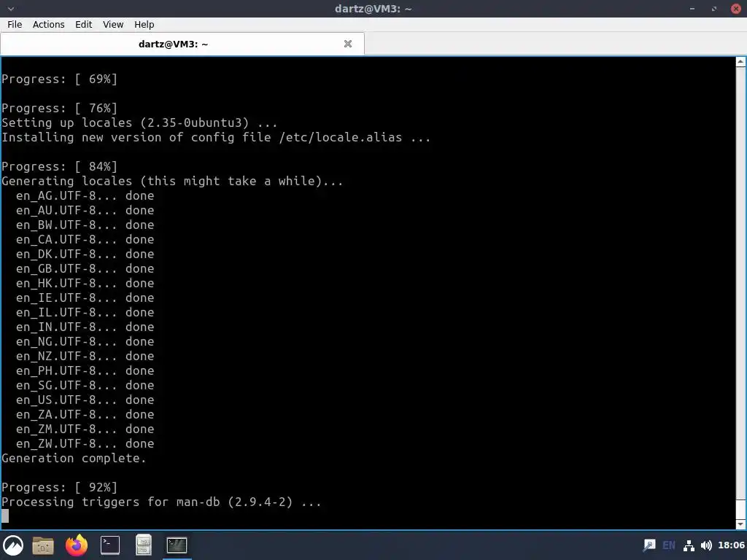Open the file cabinet icon in taskbar

coord(144,545)
